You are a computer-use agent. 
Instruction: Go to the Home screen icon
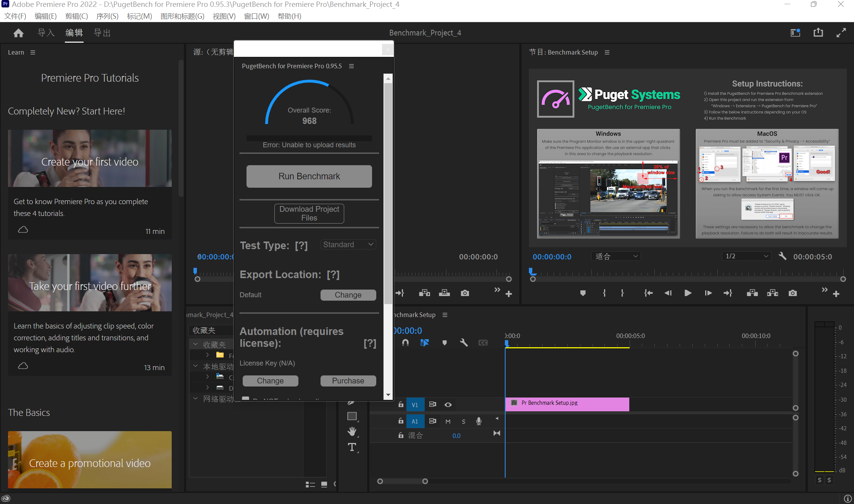(x=18, y=33)
